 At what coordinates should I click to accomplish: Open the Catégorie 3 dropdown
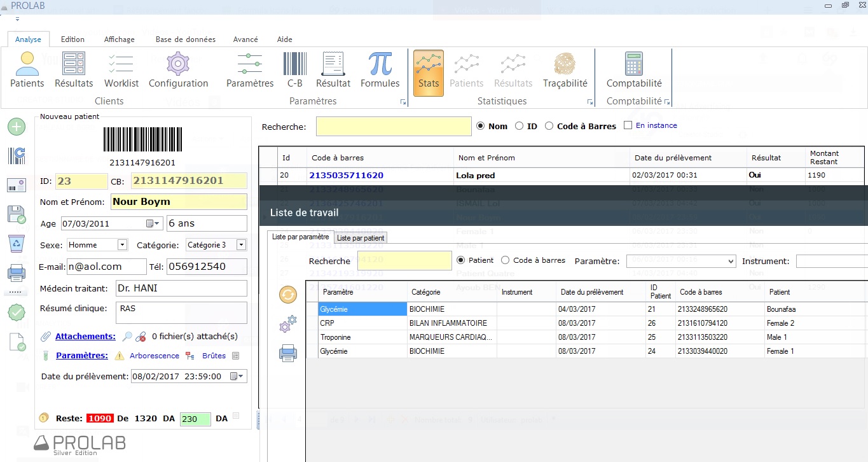[x=242, y=244]
